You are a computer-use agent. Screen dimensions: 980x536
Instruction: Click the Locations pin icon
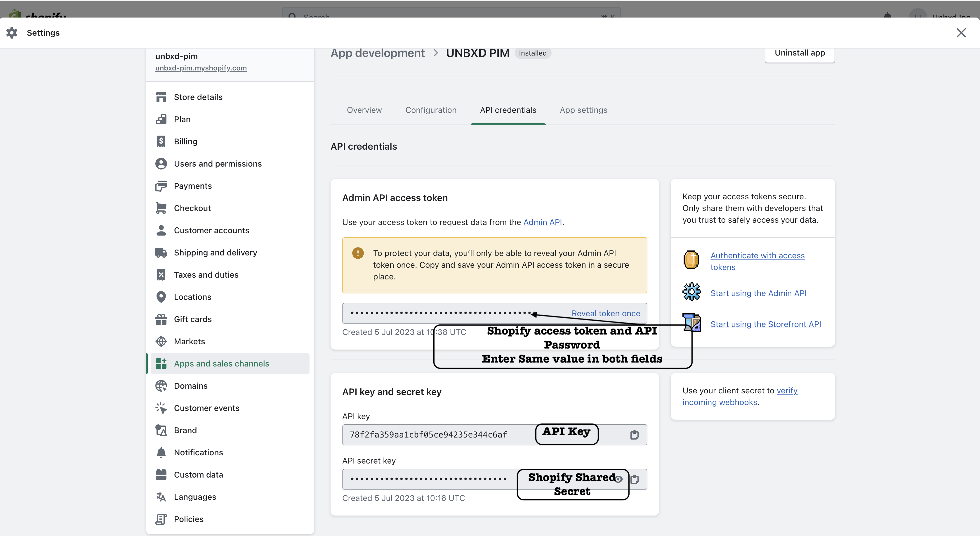(x=161, y=297)
